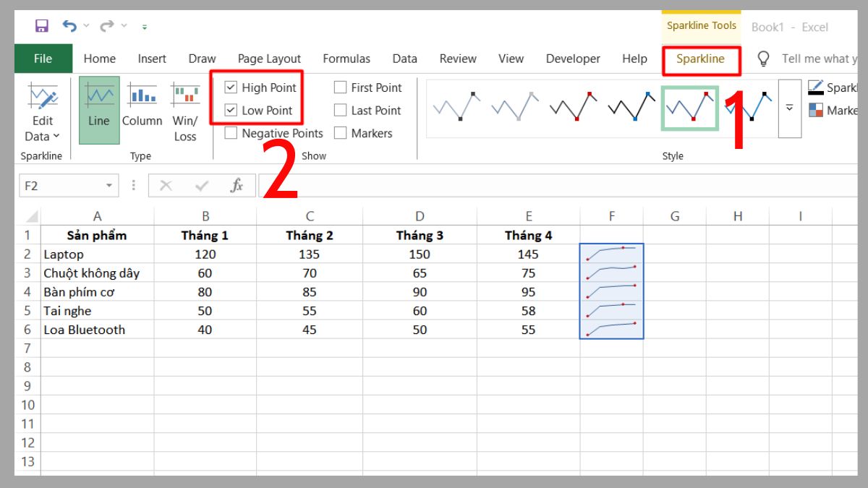
Task: Click the Sparkline Color pen icon
Action: pos(815,87)
